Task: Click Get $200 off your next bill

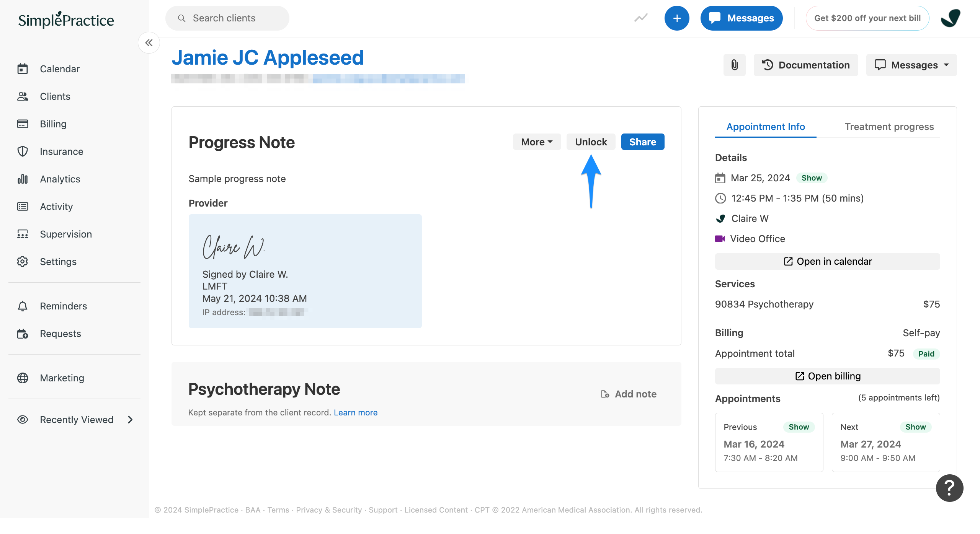Action: click(867, 18)
